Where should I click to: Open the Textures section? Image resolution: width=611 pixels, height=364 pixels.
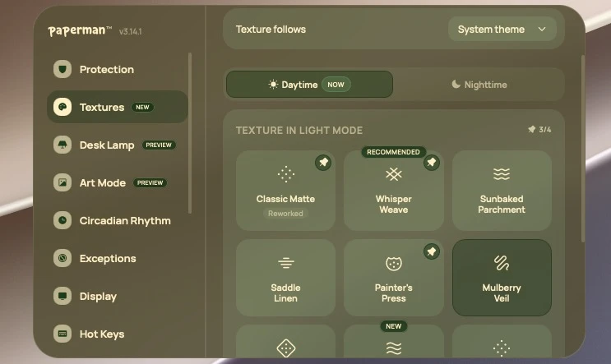118,107
